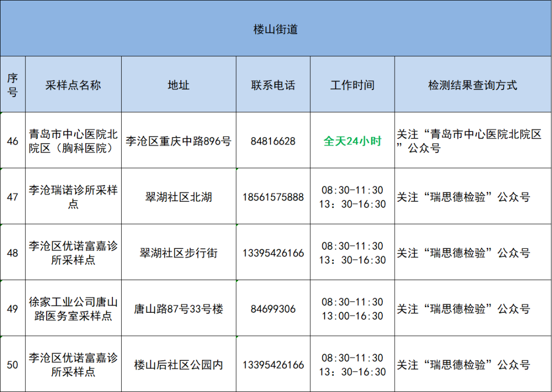This screenshot has height=392, width=552.
Task: Select the 青岛市中心医院北院区 name cell
Action: point(73,141)
